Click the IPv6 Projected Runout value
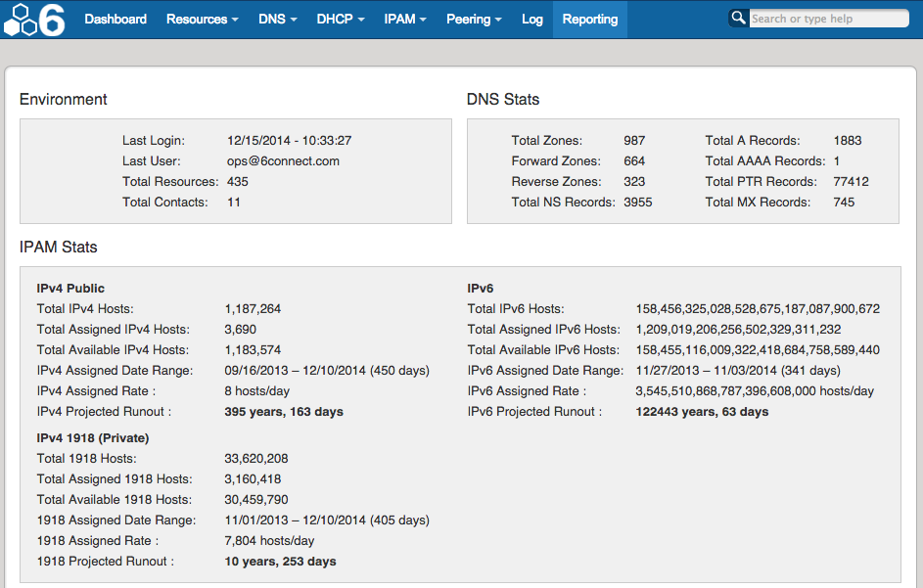Image resolution: width=923 pixels, height=588 pixels. pyautogui.click(x=702, y=412)
